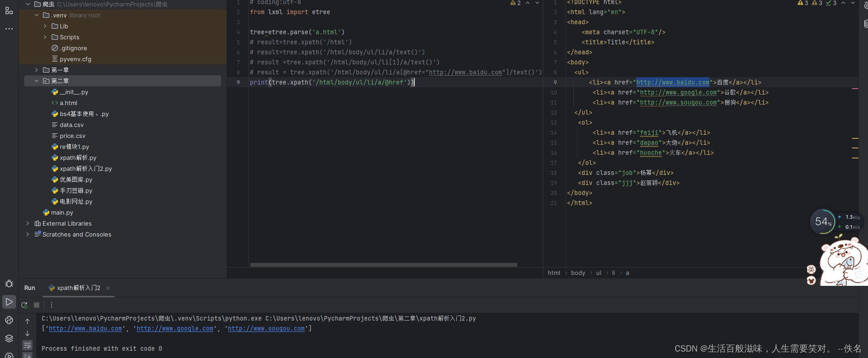868x358 pixels.
Task: Open http://www.google.com link in console output
Action: tap(175, 329)
